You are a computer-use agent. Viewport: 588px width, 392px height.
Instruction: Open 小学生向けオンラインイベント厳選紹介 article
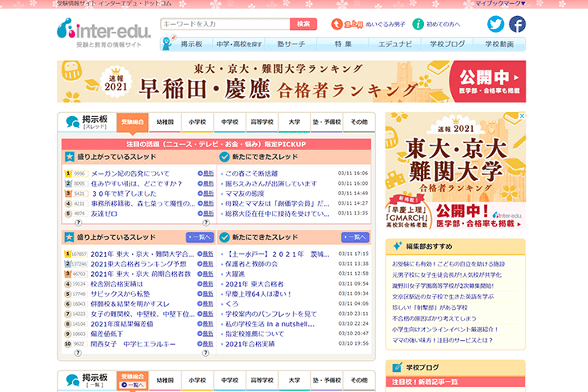[445, 330]
